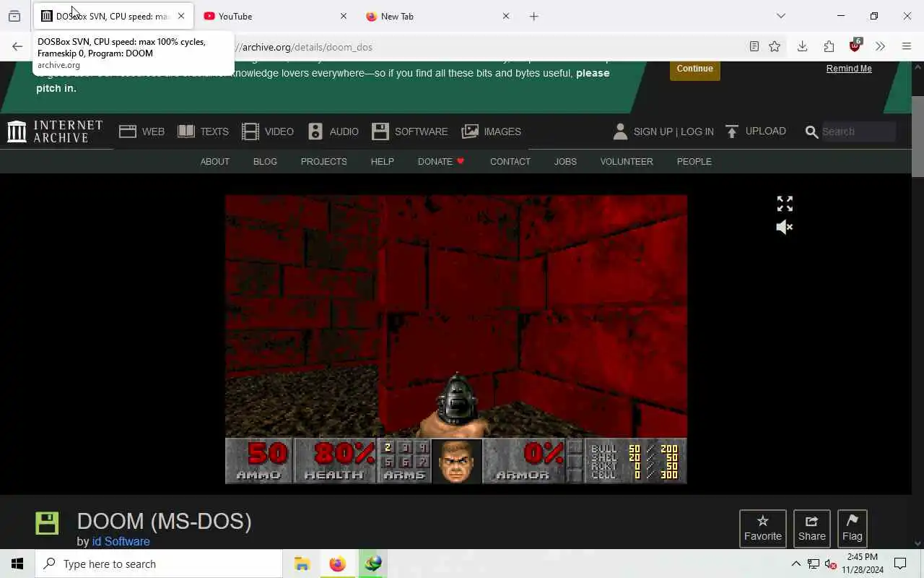Click the page vertical scrollbar
This screenshot has width=924, height=578.
(918, 136)
